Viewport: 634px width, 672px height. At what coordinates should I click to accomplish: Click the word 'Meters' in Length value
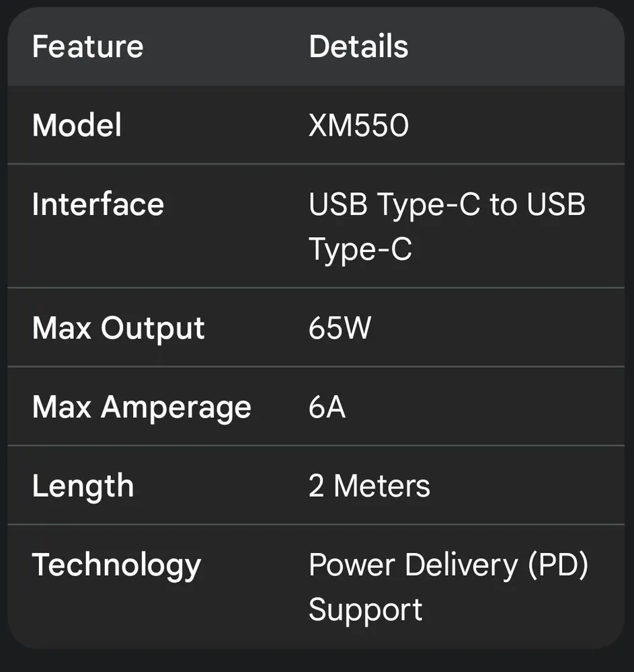382,486
